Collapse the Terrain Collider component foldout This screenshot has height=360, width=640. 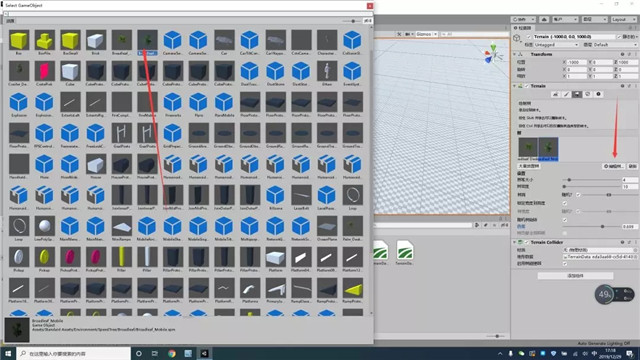(x=514, y=242)
